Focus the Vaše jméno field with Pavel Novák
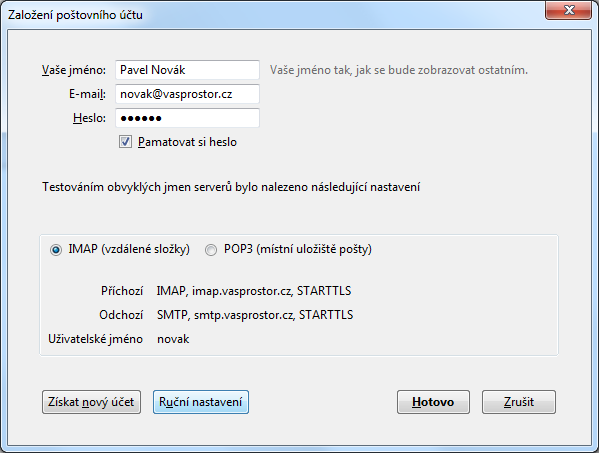 (188, 70)
